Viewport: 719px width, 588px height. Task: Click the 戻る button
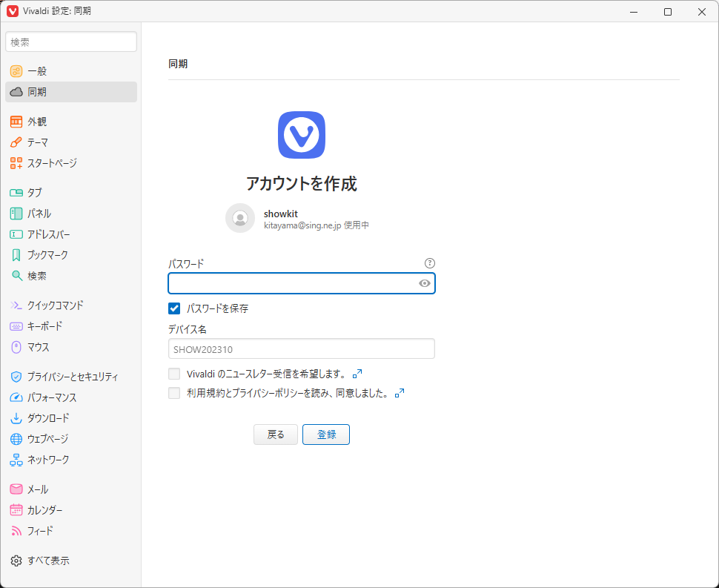(x=276, y=435)
